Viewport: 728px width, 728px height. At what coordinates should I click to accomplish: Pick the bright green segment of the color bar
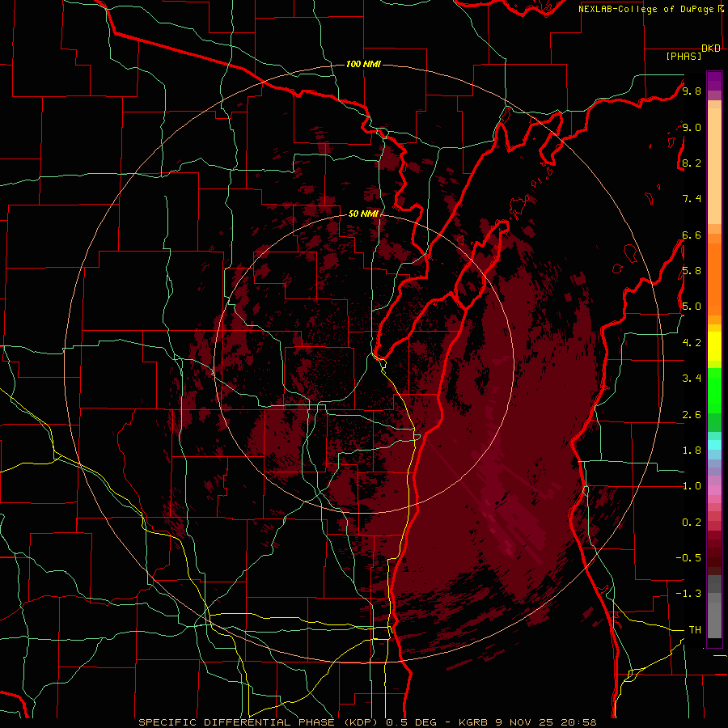714,390
